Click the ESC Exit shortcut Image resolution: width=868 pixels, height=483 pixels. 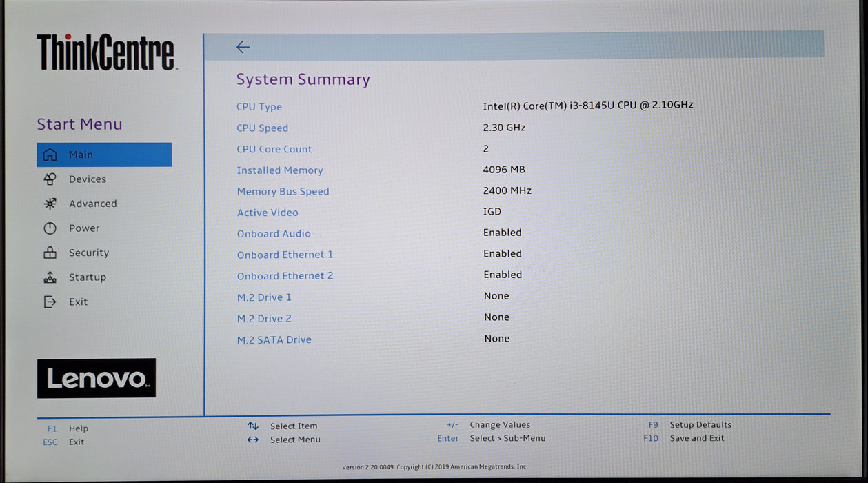pos(63,442)
